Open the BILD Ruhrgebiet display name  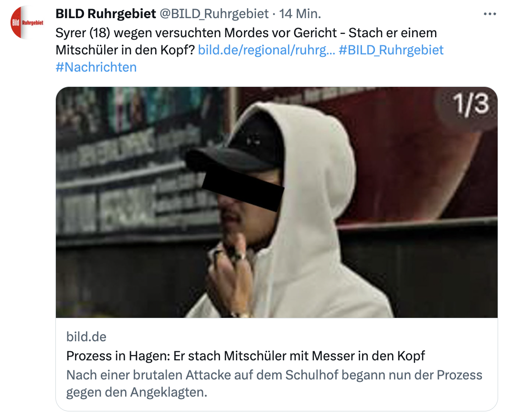click(106, 14)
